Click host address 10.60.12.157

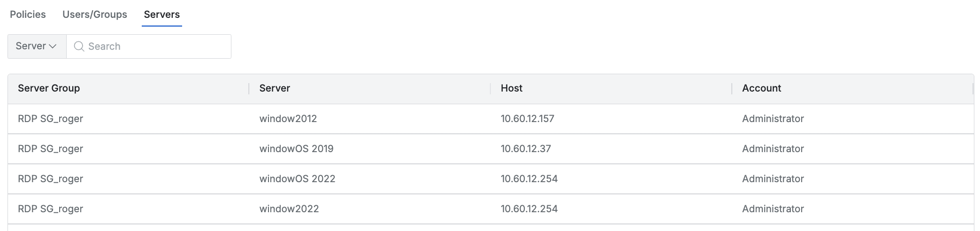(527, 119)
